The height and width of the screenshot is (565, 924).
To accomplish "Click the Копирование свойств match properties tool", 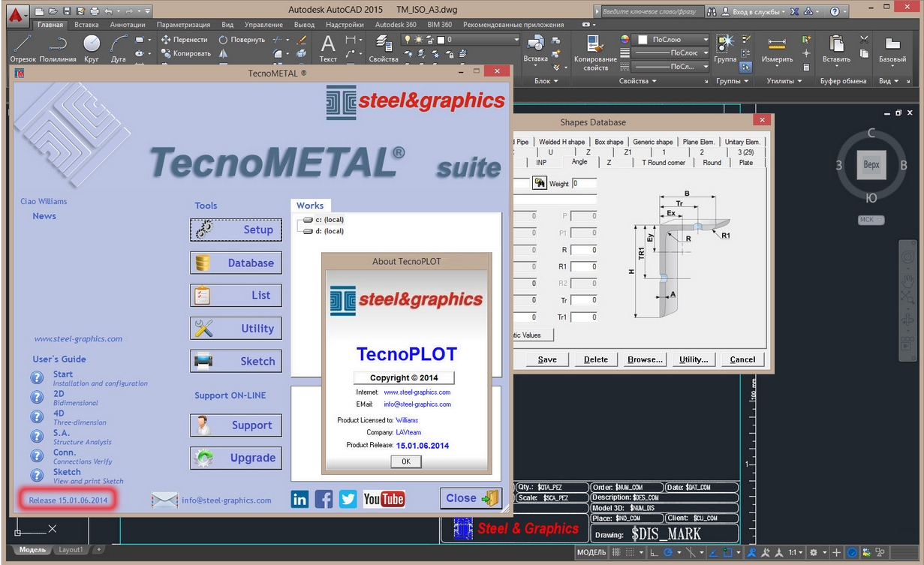I will click(x=595, y=53).
